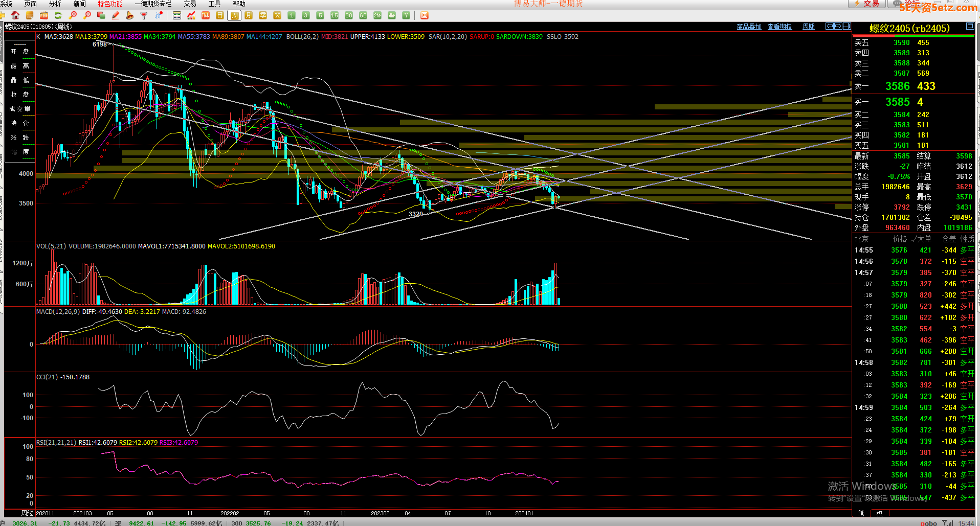Click the red house Home icon
Image resolution: width=980 pixels, height=526 pixels.
pyautogui.click(x=15, y=15)
